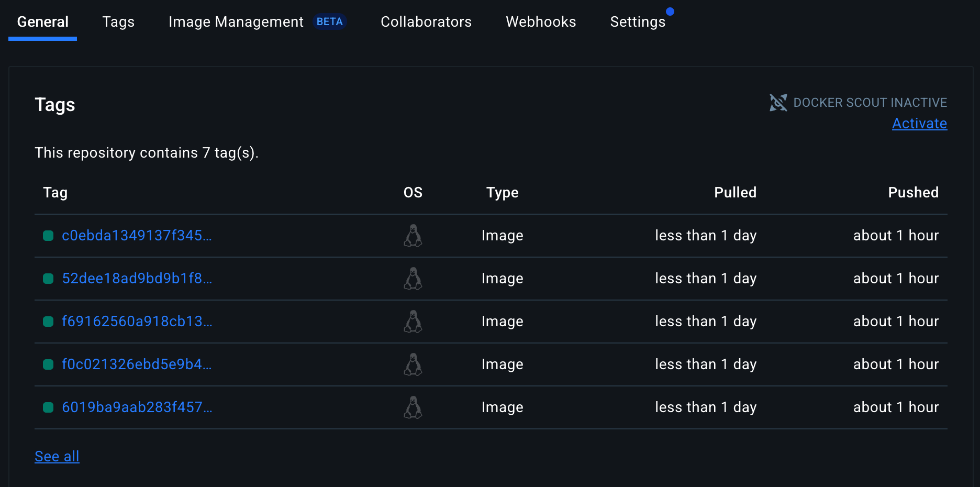Viewport: 980px width, 487px height.
Task: Click the Linux penguin icon for c0ebda1349137f345 tag
Action: coord(413,236)
